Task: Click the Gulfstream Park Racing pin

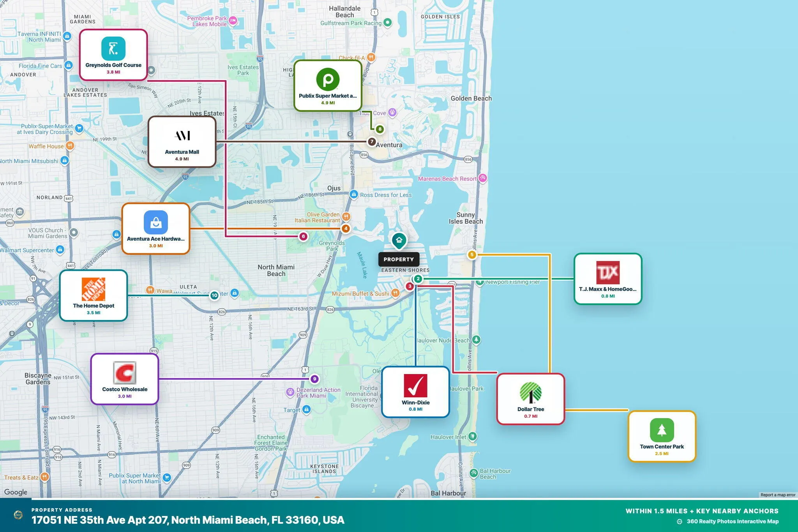Action: pyautogui.click(x=387, y=23)
